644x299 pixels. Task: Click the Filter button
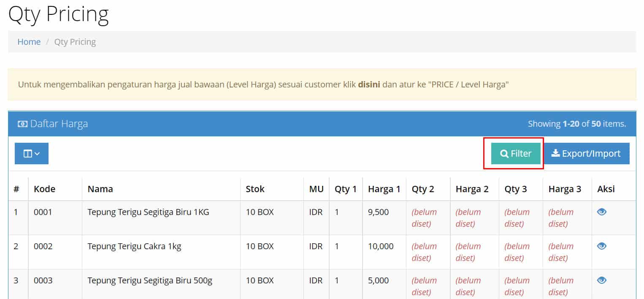[x=516, y=153]
